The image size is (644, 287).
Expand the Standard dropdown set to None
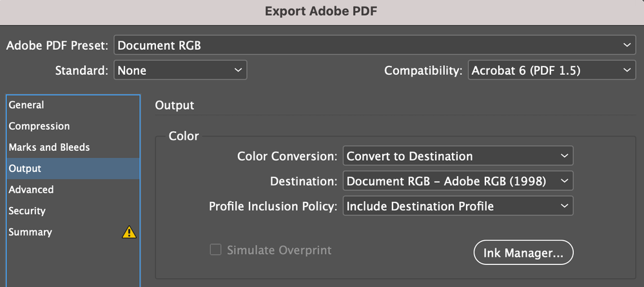[x=180, y=70]
